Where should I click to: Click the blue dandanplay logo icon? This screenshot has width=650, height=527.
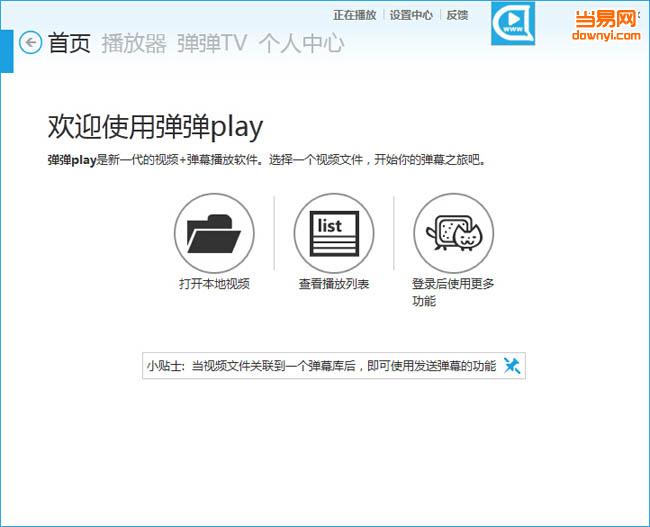pyautogui.click(x=513, y=23)
